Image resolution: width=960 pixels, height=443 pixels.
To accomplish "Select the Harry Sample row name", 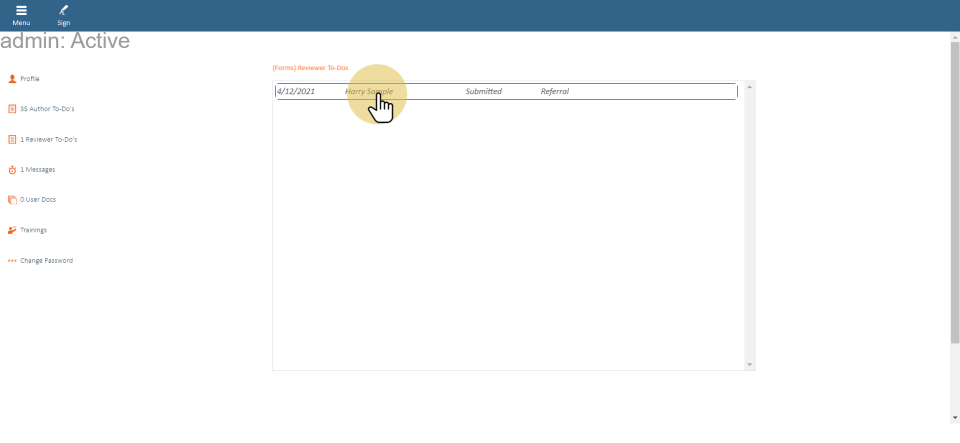I will (x=369, y=92).
